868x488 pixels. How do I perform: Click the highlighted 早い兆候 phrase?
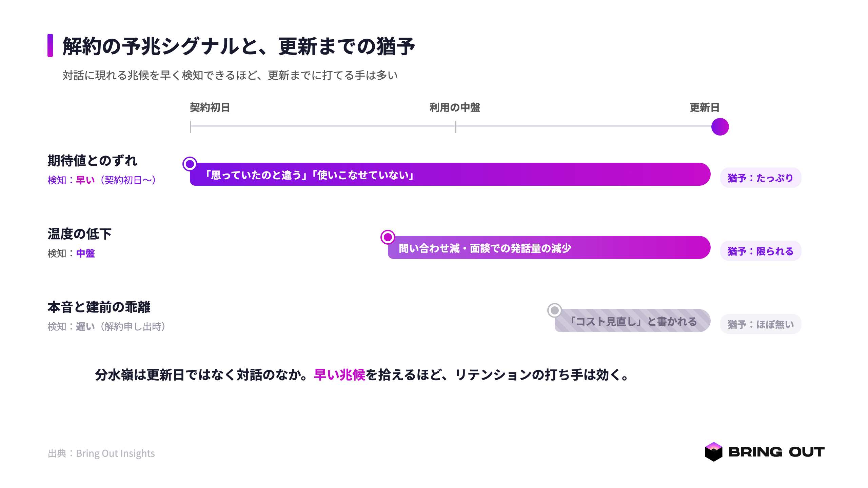pos(339,375)
